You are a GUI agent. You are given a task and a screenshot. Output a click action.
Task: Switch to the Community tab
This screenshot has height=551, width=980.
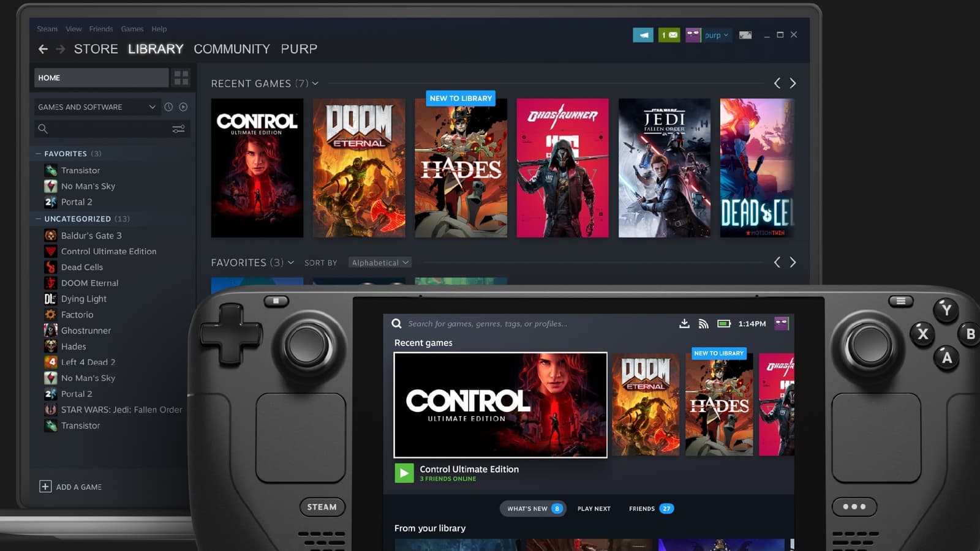point(232,49)
